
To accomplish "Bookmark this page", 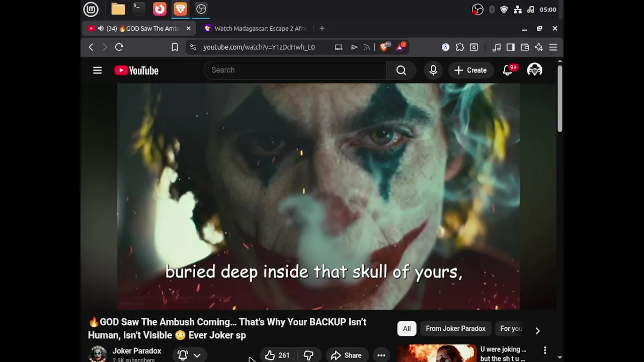I will pos(175,47).
